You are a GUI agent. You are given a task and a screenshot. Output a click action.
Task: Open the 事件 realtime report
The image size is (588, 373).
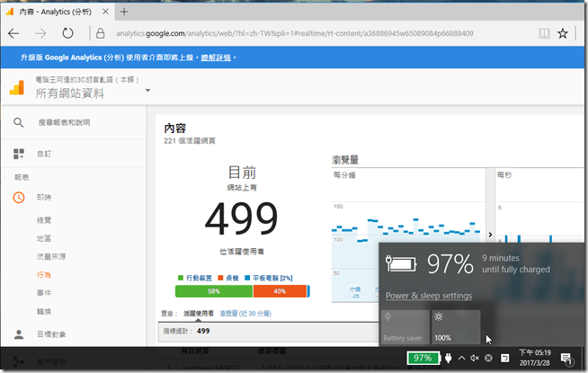point(44,293)
